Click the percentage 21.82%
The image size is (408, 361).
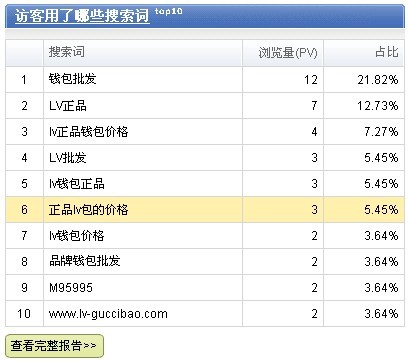[x=378, y=80]
